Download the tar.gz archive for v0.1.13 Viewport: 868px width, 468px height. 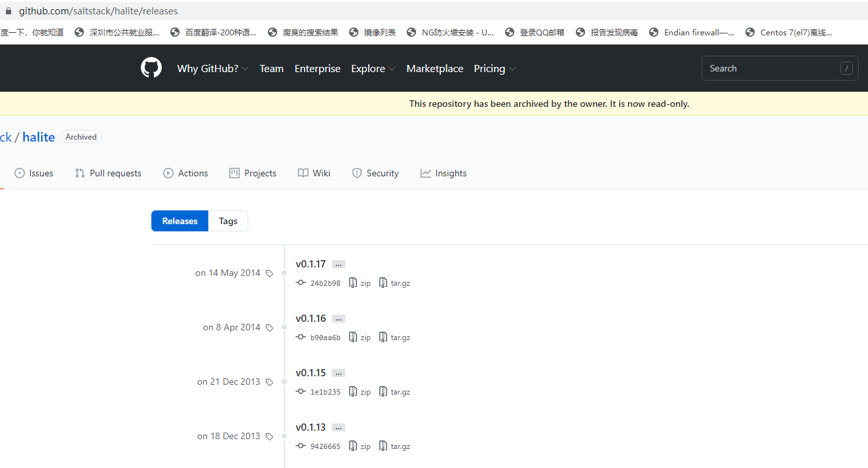click(x=395, y=446)
